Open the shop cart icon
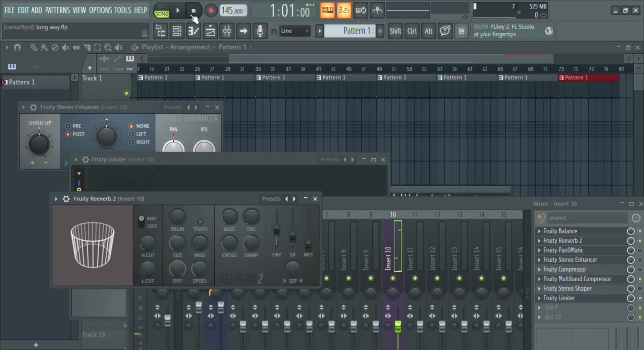This screenshot has width=644, height=350. click(462, 31)
